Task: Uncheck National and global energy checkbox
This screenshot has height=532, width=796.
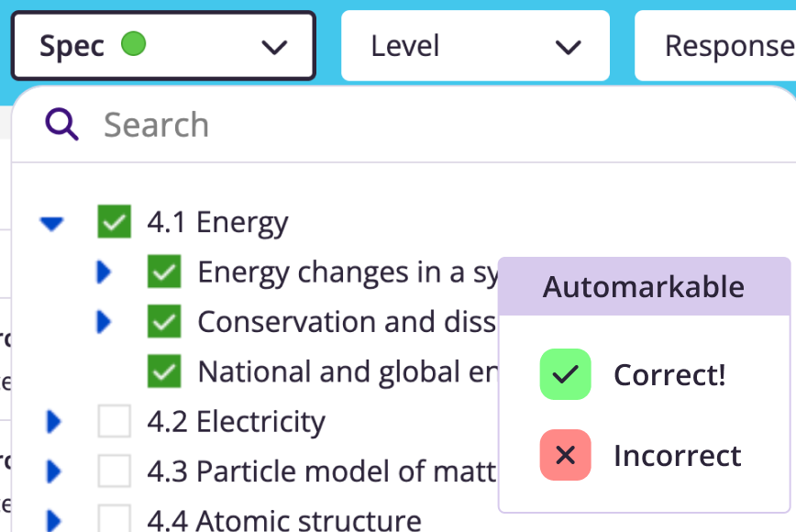Action: [164, 371]
